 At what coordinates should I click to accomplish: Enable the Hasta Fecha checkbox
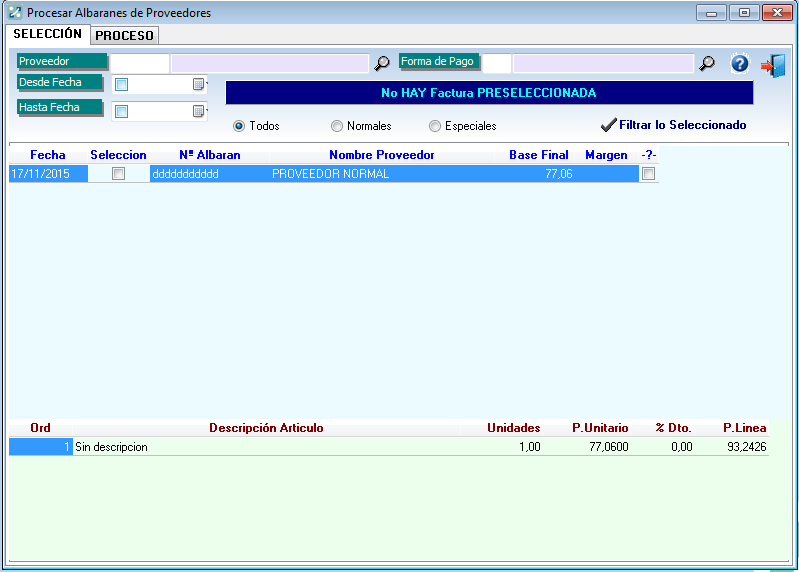pyautogui.click(x=122, y=111)
